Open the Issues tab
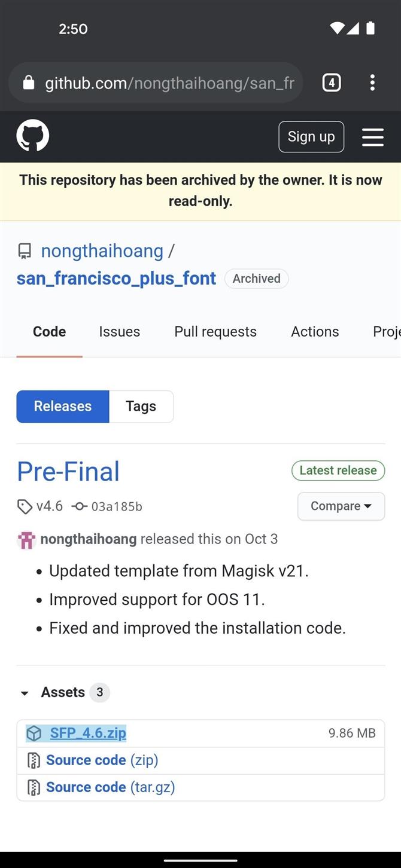Image resolution: width=401 pixels, height=868 pixels. click(120, 332)
